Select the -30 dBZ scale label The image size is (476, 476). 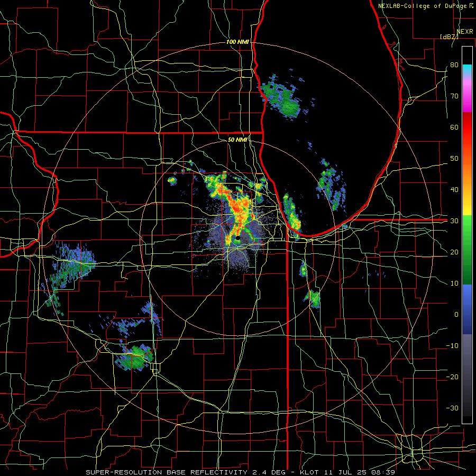(452, 408)
